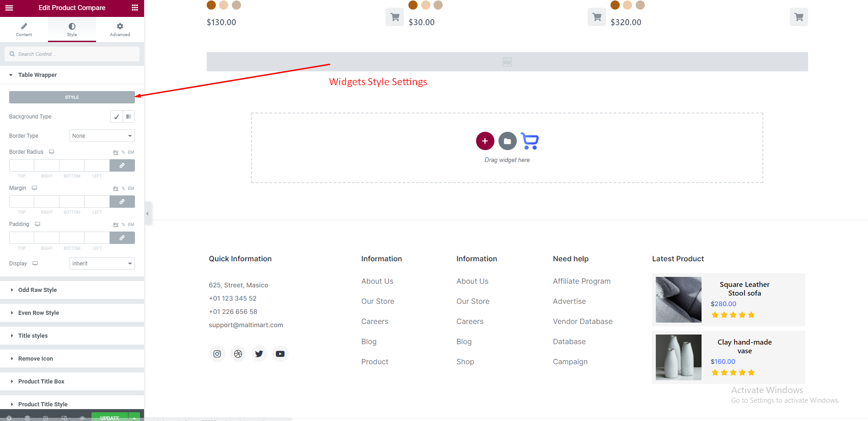Open the Elementor hamburger menu
The height and width of the screenshot is (421, 868).
[x=9, y=8]
